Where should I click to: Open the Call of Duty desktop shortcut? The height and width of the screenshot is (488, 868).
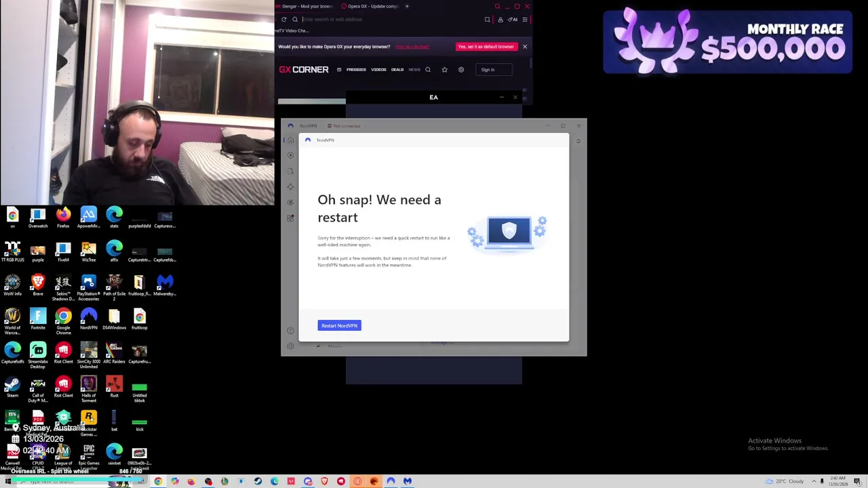[38, 389]
